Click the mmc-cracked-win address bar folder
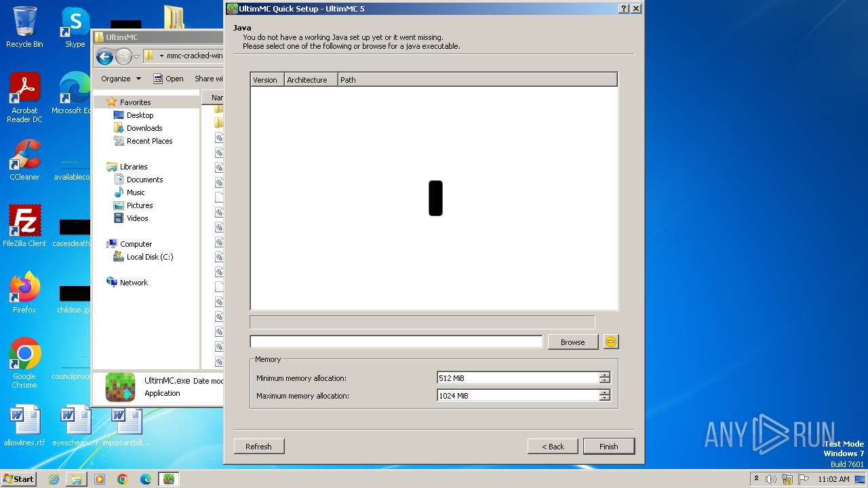Viewport: 868px width, 488px height. [194, 56]
